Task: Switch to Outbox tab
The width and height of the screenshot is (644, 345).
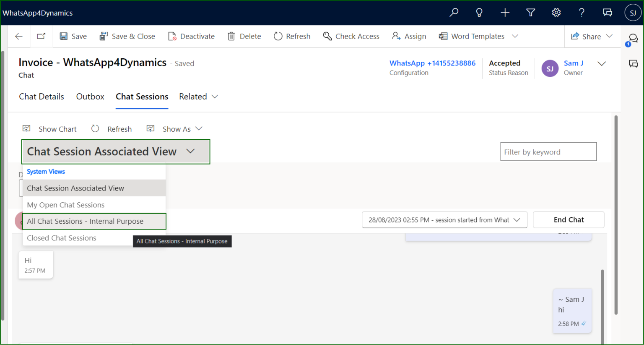Action: 90,97
